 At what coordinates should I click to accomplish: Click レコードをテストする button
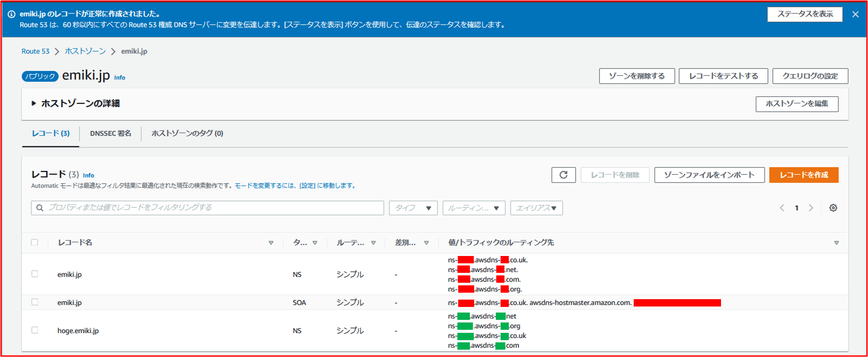(x=723, y=76)
